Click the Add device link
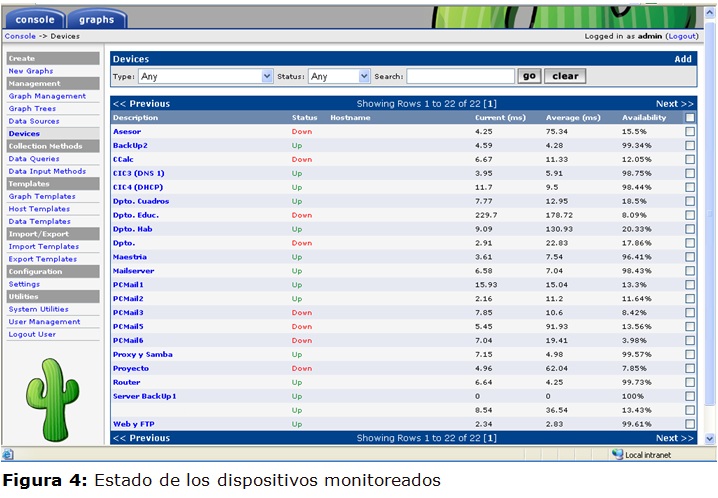Image resolution: width=718 pixels, height=498 pixels. pos(682,59)
